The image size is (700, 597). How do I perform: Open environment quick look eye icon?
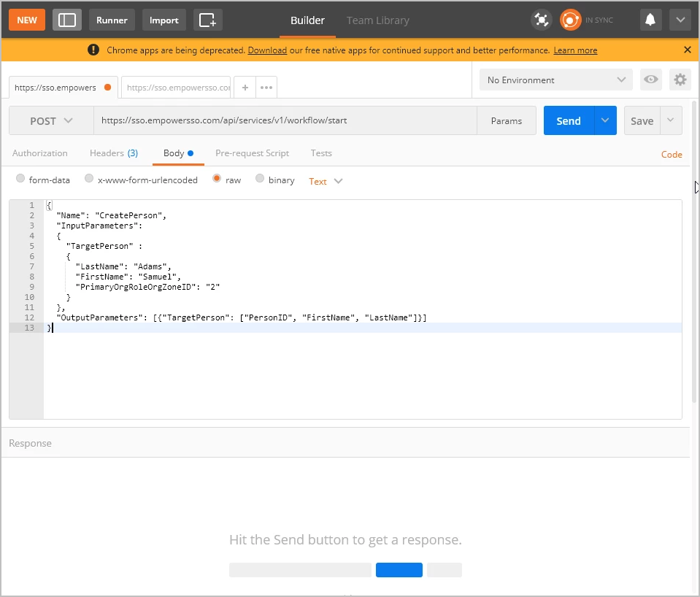tap(650, 80)
